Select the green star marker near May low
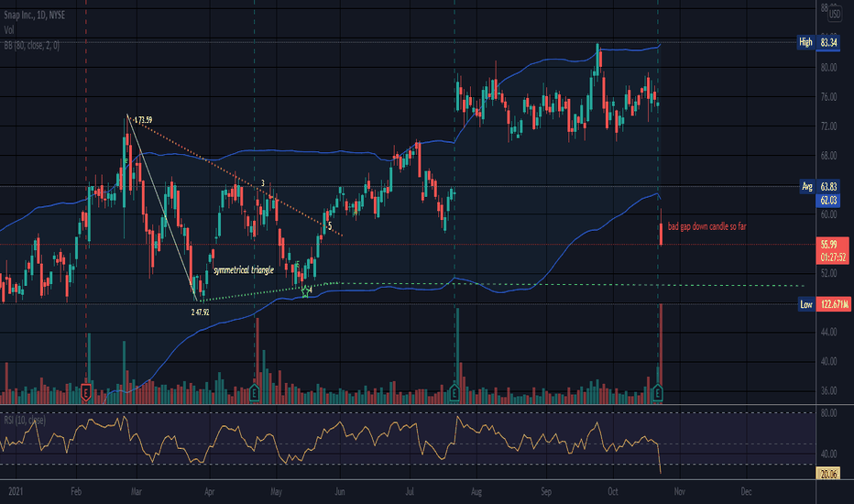Viewport: 854px width, 504px height. tap(305, 292)
